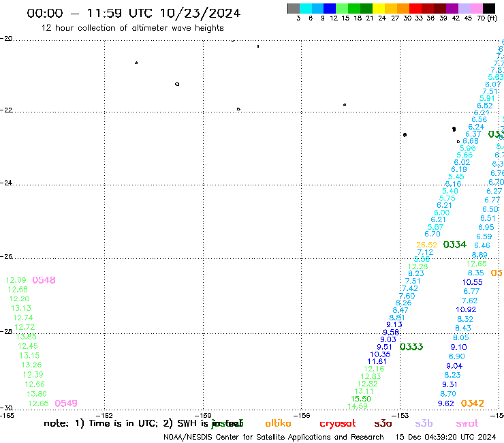This screenshot has height=443, width=504.
Task: Select the 5.40 cyan wave height value
Action: tap(450, 191)
